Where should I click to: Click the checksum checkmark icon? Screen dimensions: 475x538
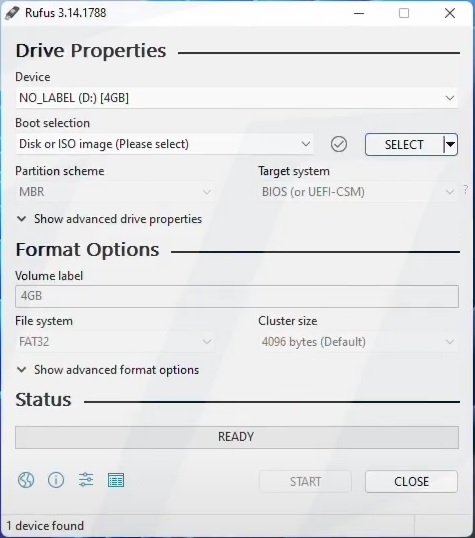click(x=339, y=144)
